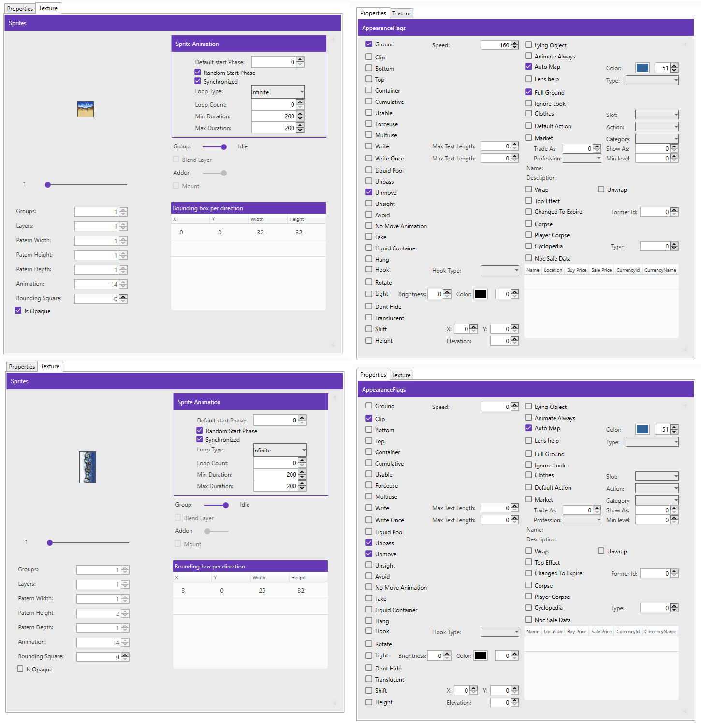Click the Speed input field showing 160
Viewport: 701px width, 728px height.
[x=496, y=44]
